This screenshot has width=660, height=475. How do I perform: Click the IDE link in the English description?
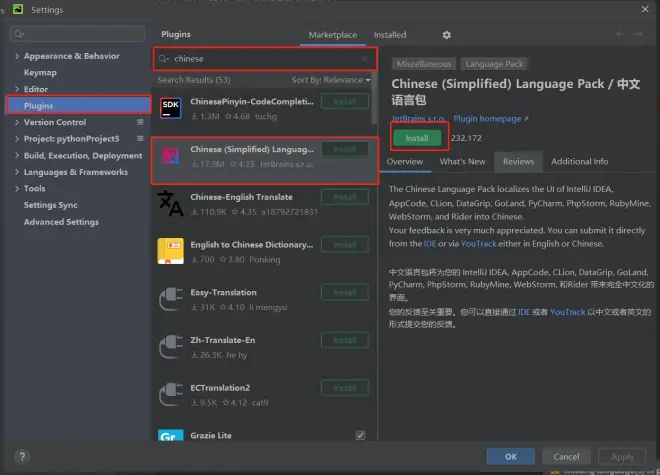430,244
